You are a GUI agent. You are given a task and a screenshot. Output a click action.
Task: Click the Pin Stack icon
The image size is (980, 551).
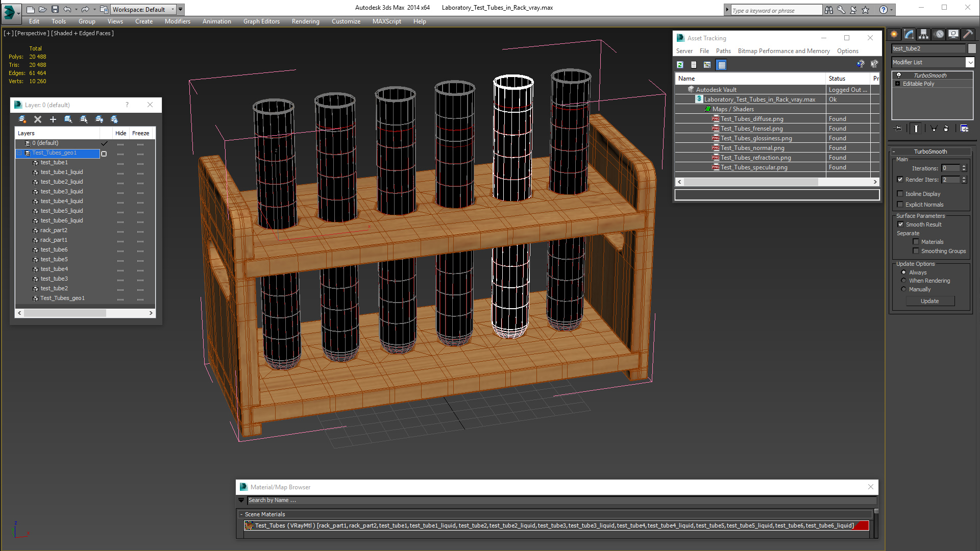pyautogui.click(x=898, y=129)
